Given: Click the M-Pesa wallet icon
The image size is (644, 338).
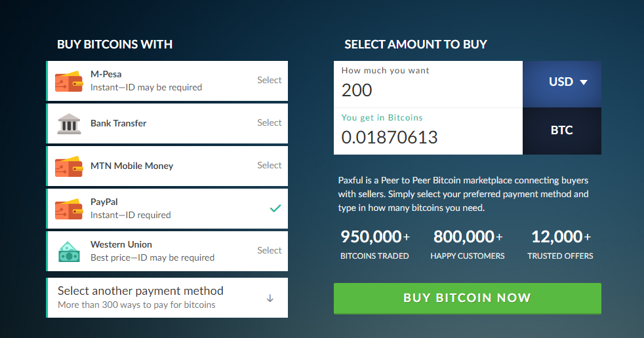Looking at the screenshot, I should [x=69, y=81].
